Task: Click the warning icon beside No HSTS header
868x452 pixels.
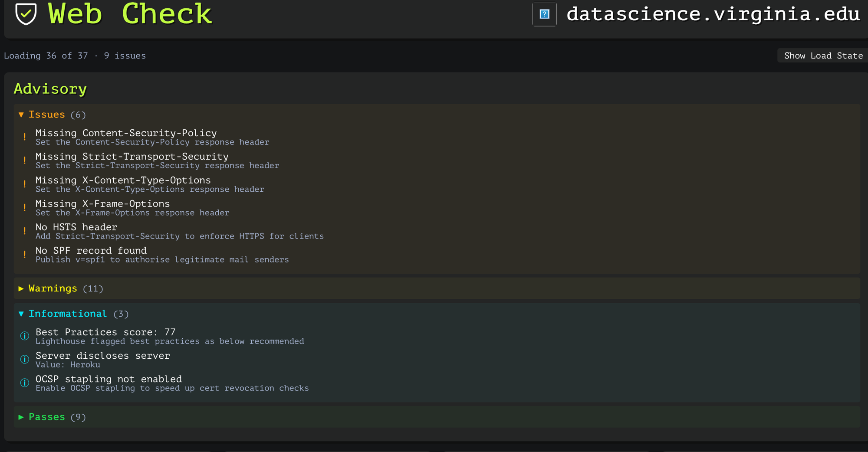Action: pyautogui.click(x=25, y=231)
